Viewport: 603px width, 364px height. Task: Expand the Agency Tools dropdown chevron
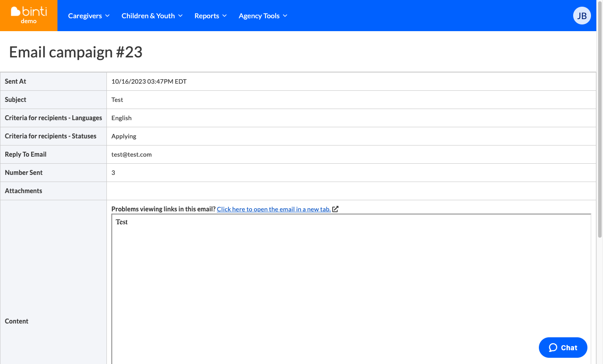285,16
